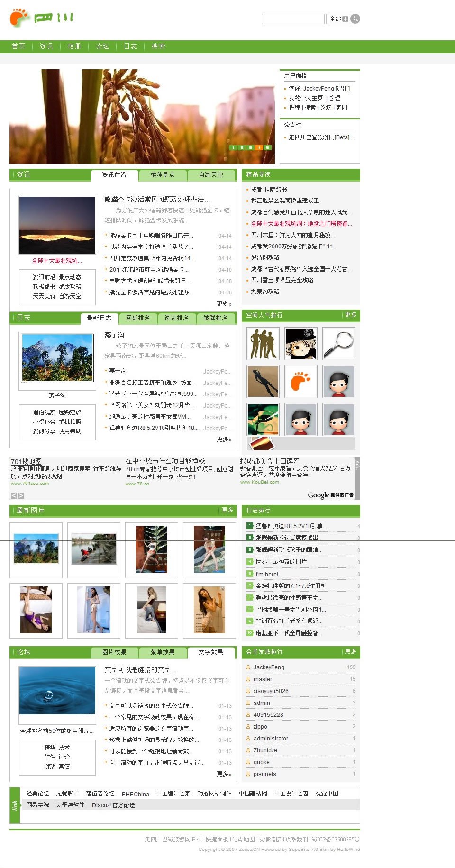Open the riverside photo thumbnail in 最新图片
Screen dimensions: 455x868
click(x=94, y=550)
